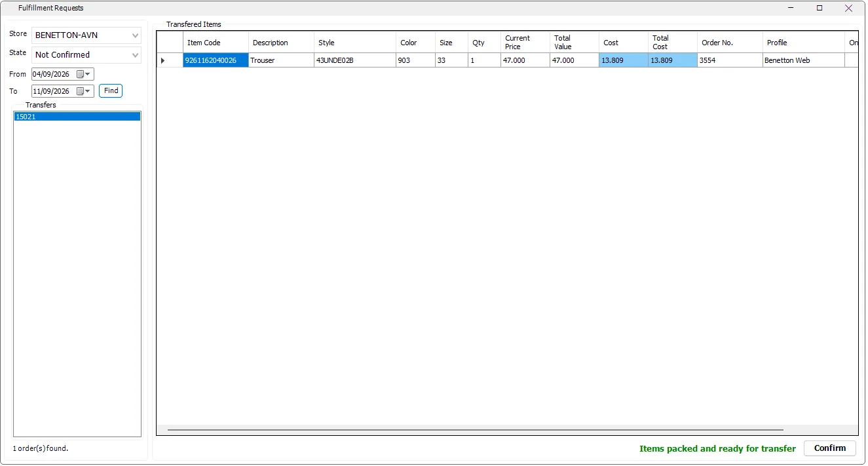Click the order number cell 3554

pyautogui.click(x=730, y=60)
